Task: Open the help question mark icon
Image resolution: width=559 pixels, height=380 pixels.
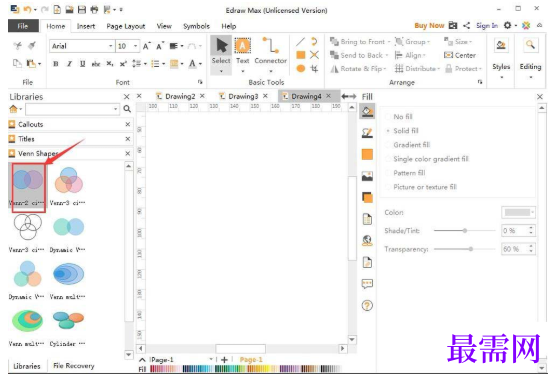Action: tap(367, 305)
